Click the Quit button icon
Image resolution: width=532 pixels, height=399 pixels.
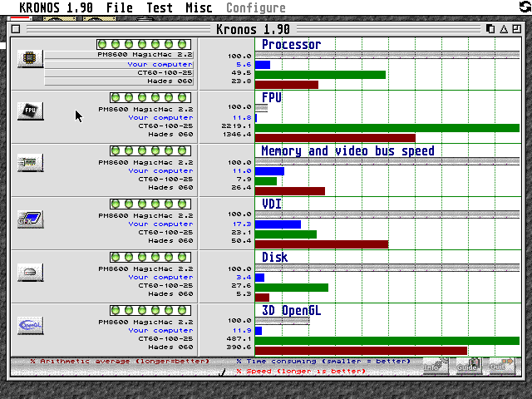(x=502, y=366)
